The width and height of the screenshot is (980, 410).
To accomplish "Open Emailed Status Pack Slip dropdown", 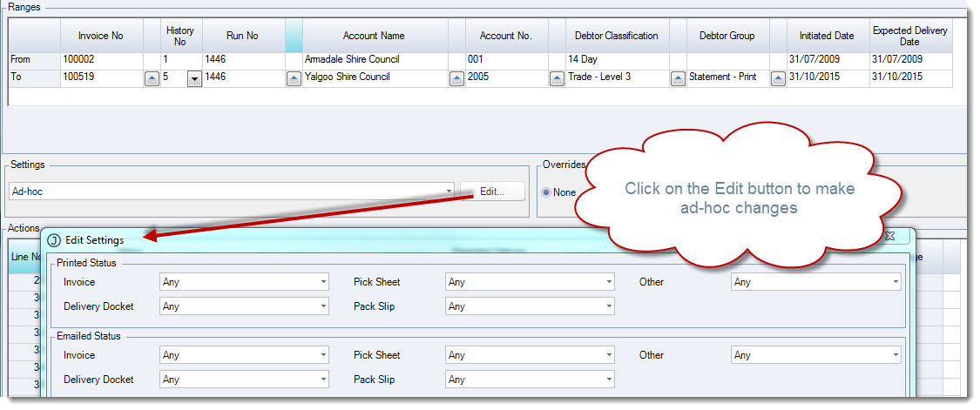I will point(530,380).
